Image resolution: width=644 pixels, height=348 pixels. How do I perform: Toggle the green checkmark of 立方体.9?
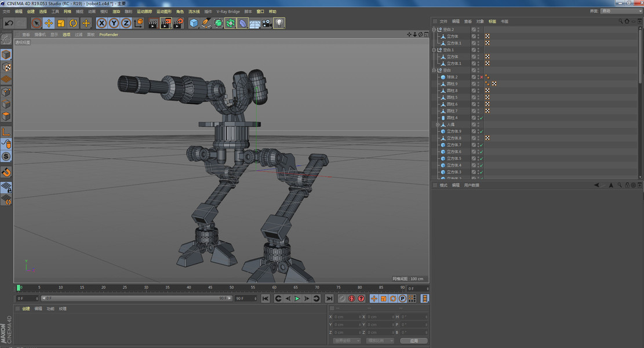click(x=482, y=132)
